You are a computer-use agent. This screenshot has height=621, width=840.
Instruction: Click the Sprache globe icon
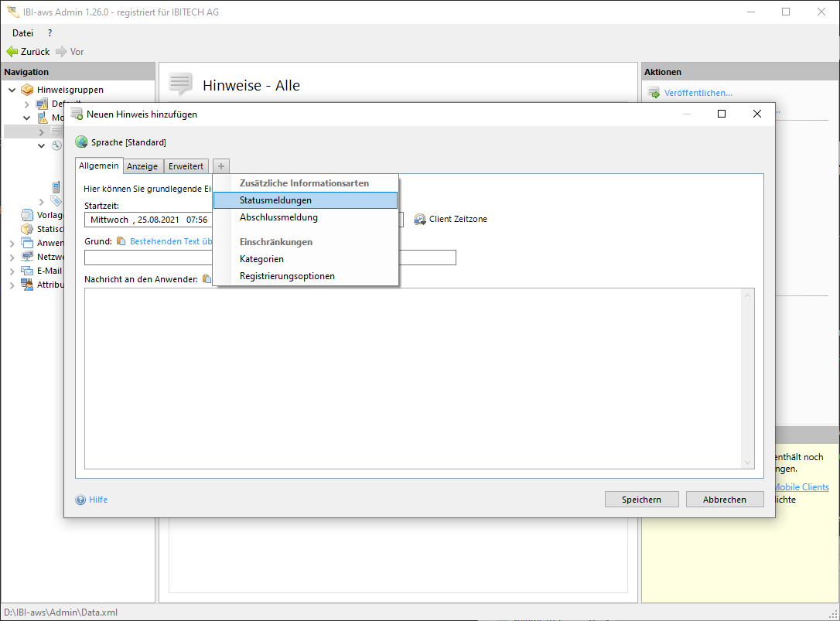(x=81, y=142)
